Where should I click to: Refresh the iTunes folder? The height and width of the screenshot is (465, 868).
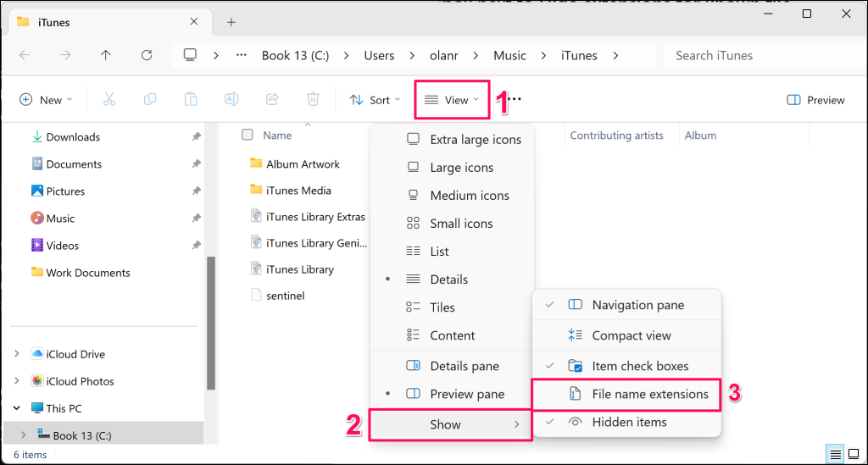[x=147, y=55]
